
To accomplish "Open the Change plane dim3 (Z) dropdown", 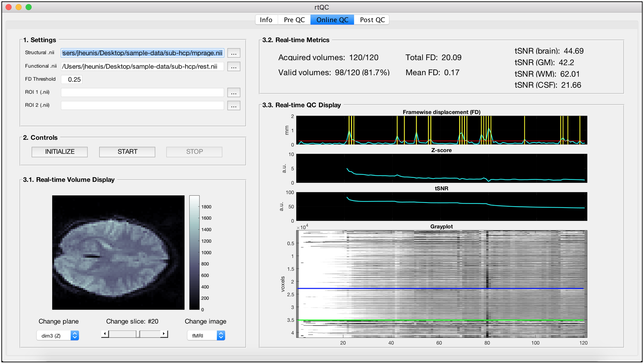I will coord(58,336).
